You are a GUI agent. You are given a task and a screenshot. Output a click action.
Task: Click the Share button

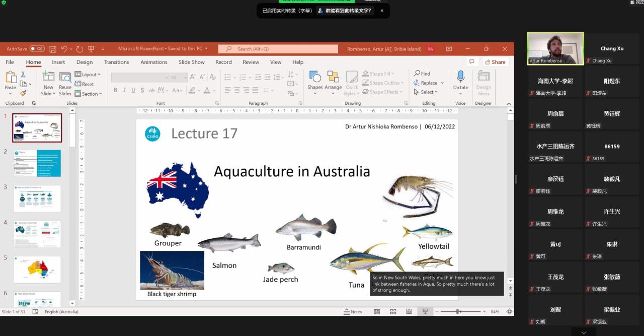495,62
